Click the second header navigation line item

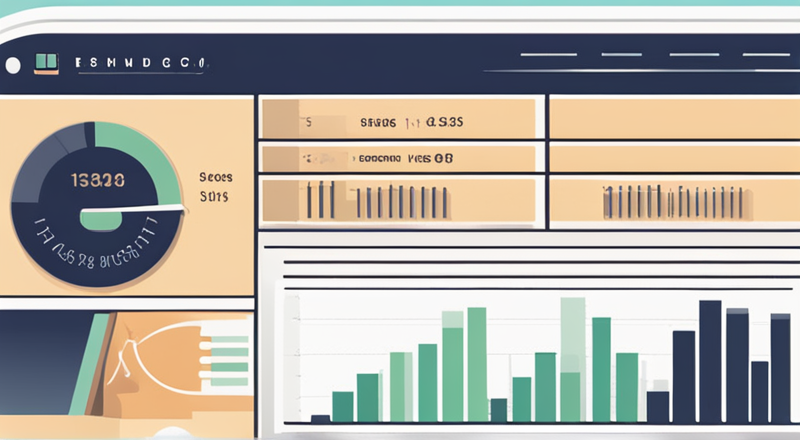pyautogui.click(x=621, y=55)
